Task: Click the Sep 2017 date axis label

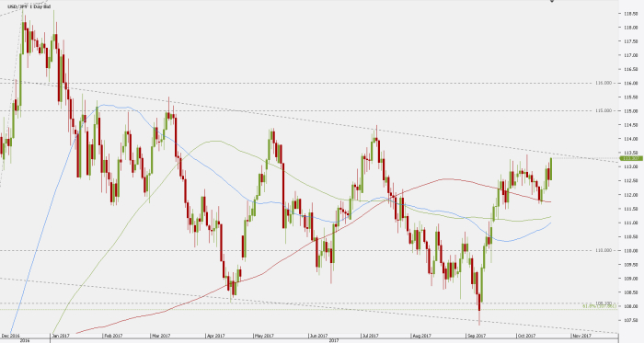Action: pos(477,336)
